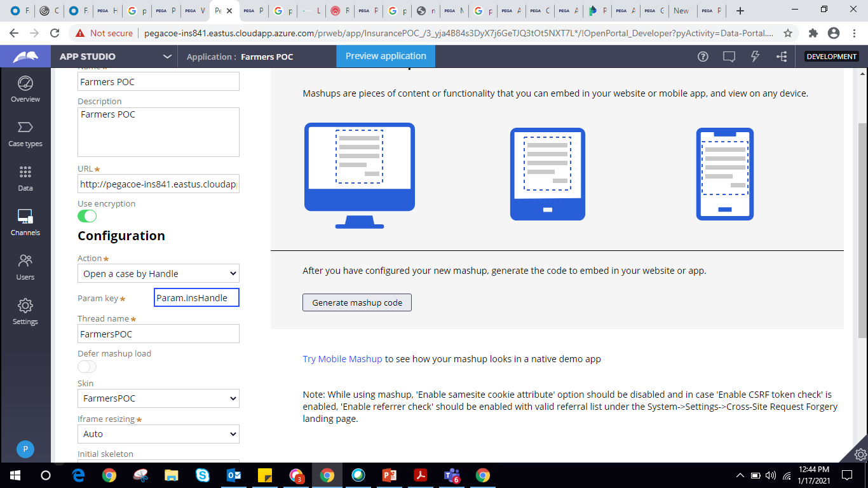Open the Action dropdown showing Open a case by Handle
This screenshot has height=488, width=868.
(x=158, y=273)
